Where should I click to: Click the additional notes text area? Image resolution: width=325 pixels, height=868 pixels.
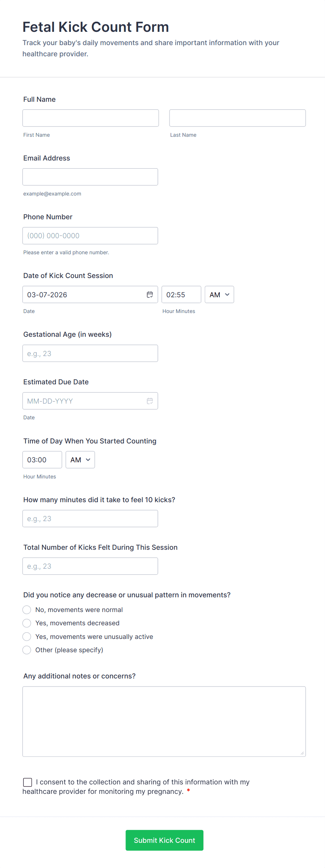164,721
